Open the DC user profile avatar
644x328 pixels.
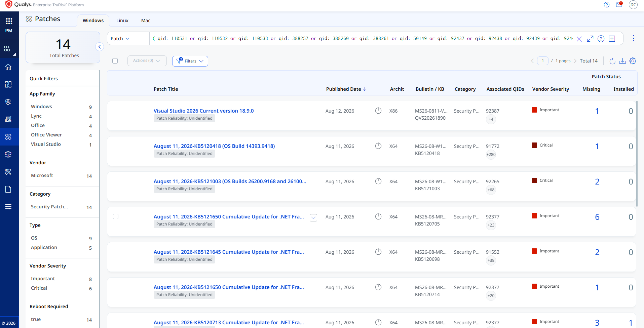pos(633,5)
